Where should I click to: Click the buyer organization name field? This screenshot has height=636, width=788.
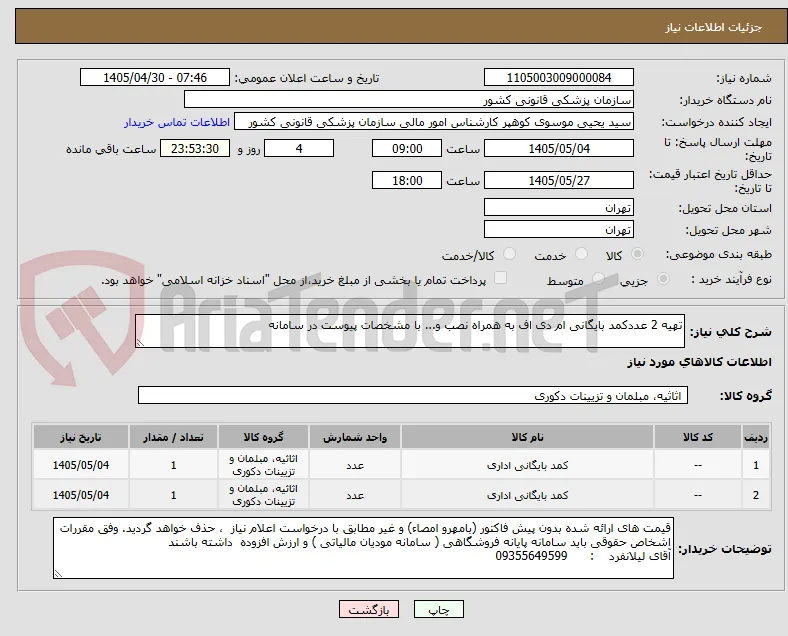coord(409,99)
